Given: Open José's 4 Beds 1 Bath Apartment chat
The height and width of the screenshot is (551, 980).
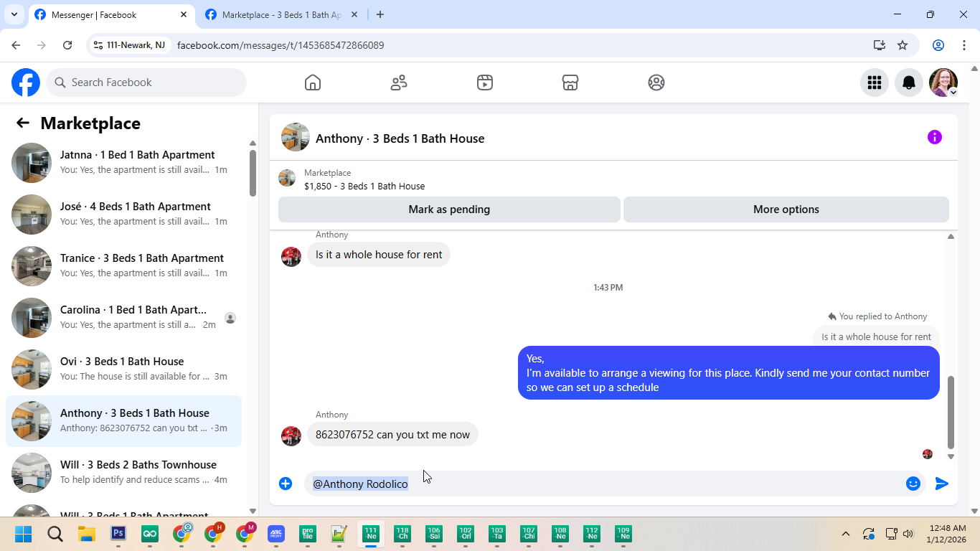Looking at the screenshot, I should coord(123,215).
